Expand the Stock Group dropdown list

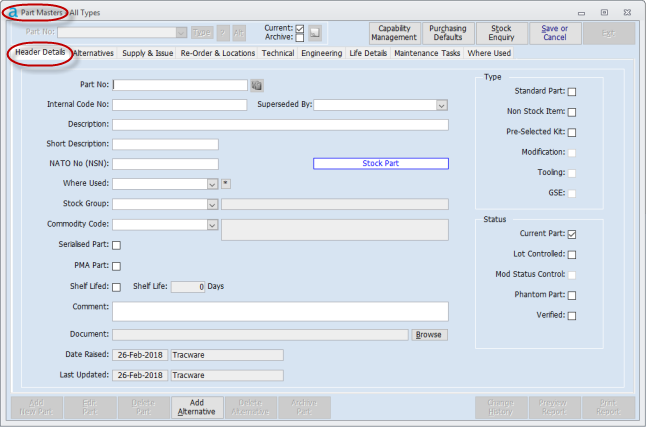click(212, 204)
